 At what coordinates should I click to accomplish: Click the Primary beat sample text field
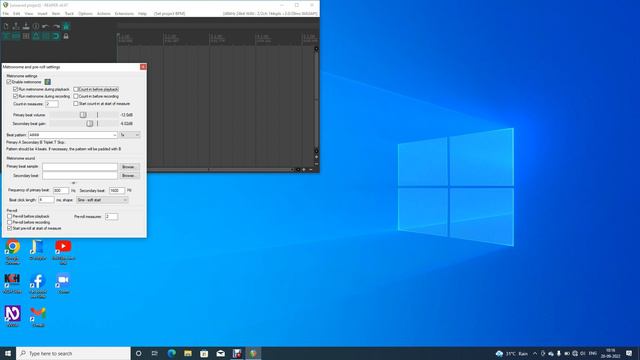[x=80, y=167]
